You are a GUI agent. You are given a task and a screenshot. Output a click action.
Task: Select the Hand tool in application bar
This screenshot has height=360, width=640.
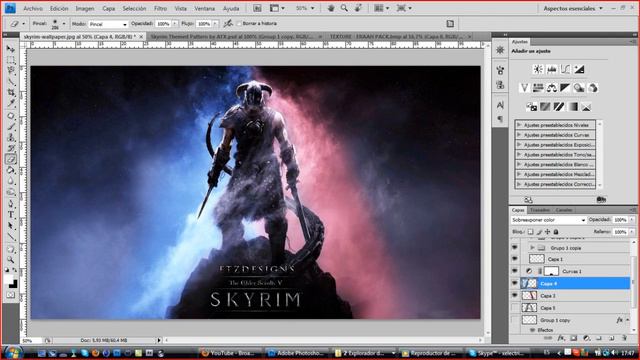(331, 8)
